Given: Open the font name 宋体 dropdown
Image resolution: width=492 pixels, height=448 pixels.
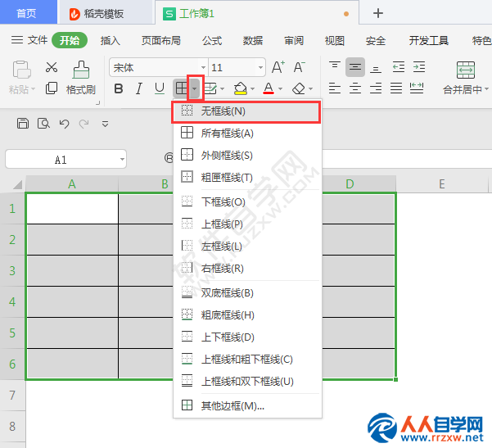Looking at the screenshot, I should (x=203, y=67).
